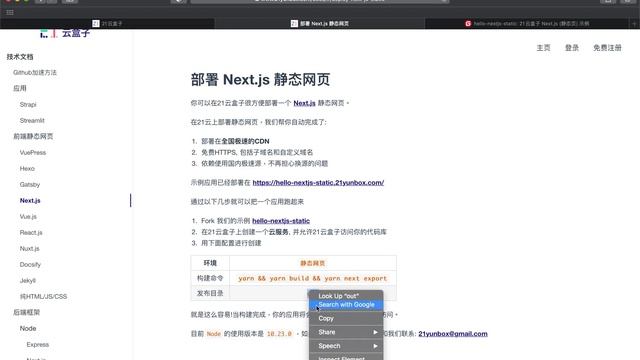
Task: Open the Express doc page
Action: (x=38, y=344)
